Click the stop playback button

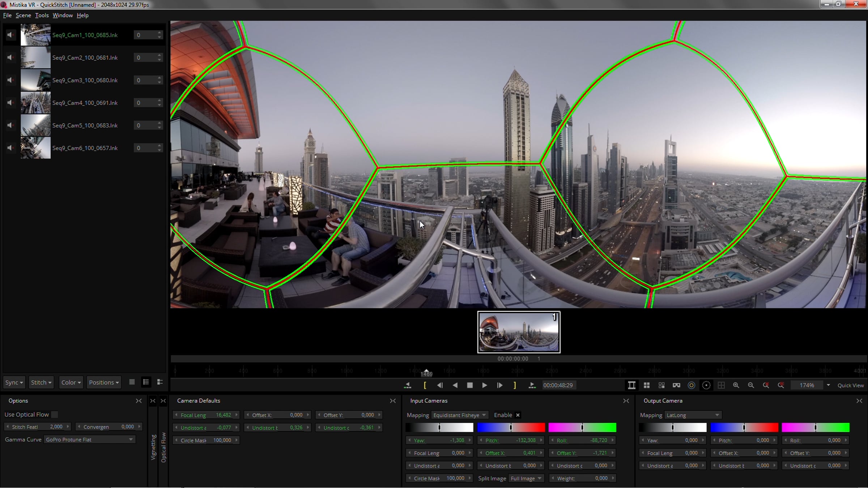(x=470, y=385)
